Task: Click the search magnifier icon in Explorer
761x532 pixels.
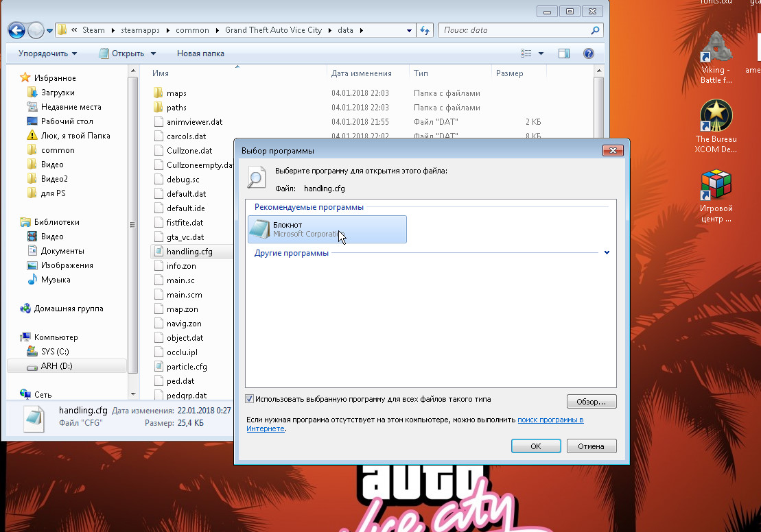Action: tap(595, 30)
